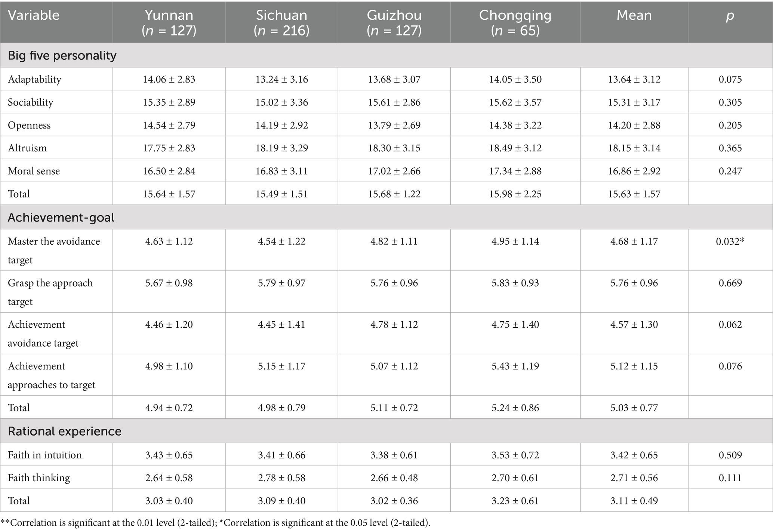This screenshot has width=773, height=532.
Task: Click the Moral sense row label
Action: coord(34,171)
